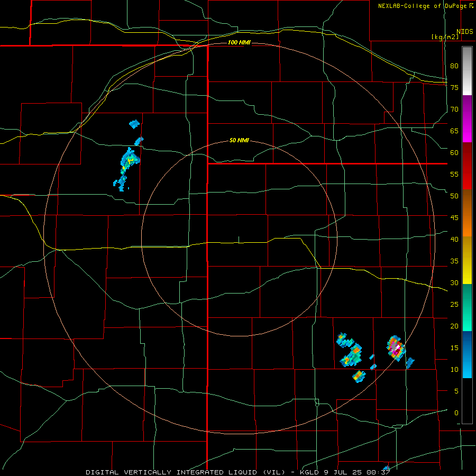Select the 0 value on the VIL scale

click(456, 413)
